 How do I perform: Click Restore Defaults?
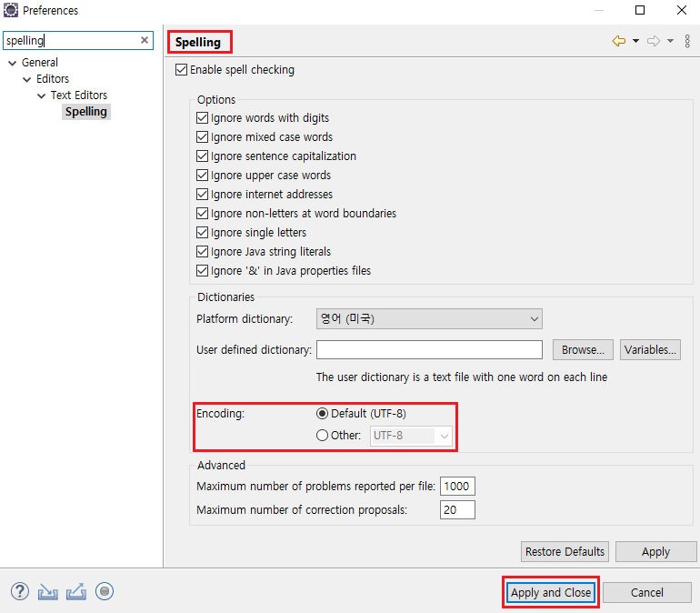tap(565, 552)
